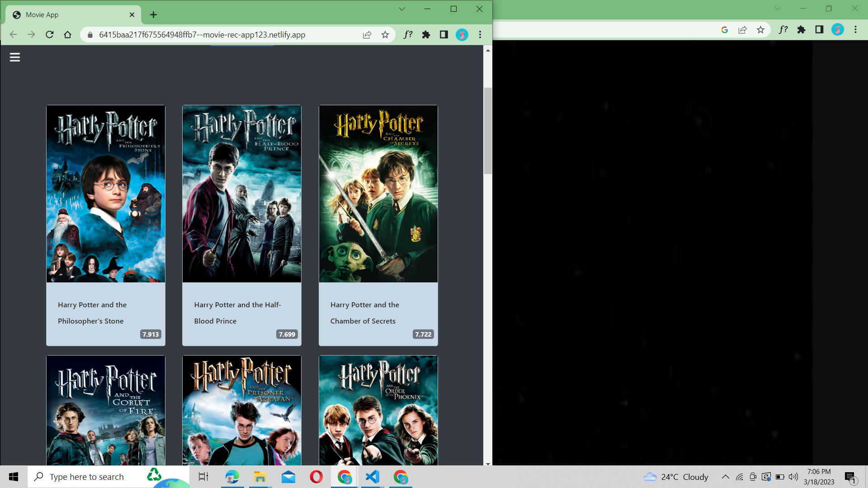This screenshot has width=868, height=488.
Task: Open Harry Potter Philosopher's Stone poster
Action: click(x=106, y=194)
